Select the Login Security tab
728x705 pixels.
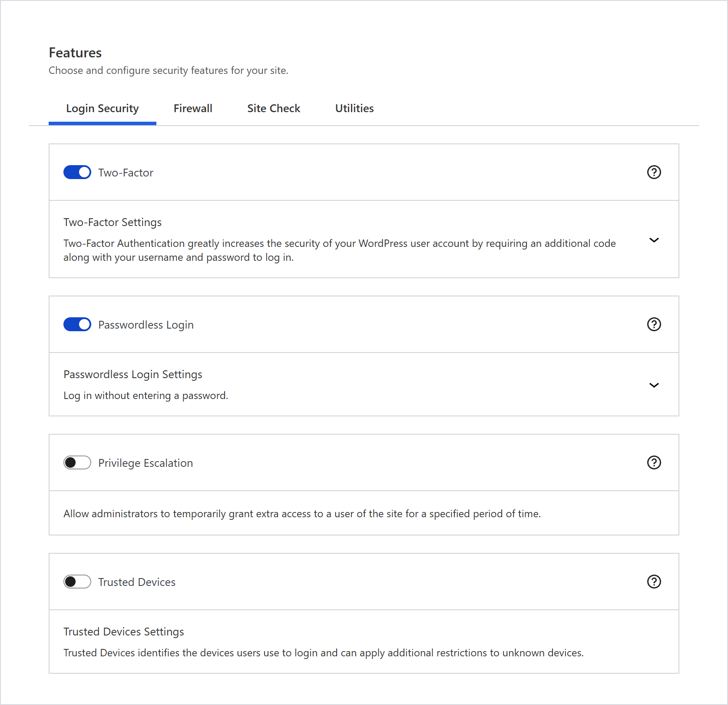[x=103, y=109]
